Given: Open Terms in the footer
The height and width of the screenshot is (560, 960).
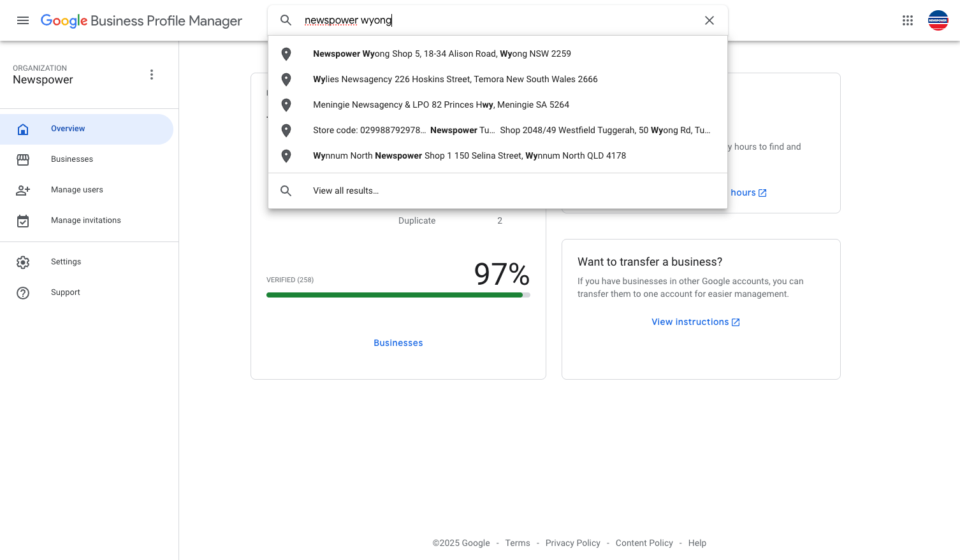Looking at the screenshot, I should 518,543.
